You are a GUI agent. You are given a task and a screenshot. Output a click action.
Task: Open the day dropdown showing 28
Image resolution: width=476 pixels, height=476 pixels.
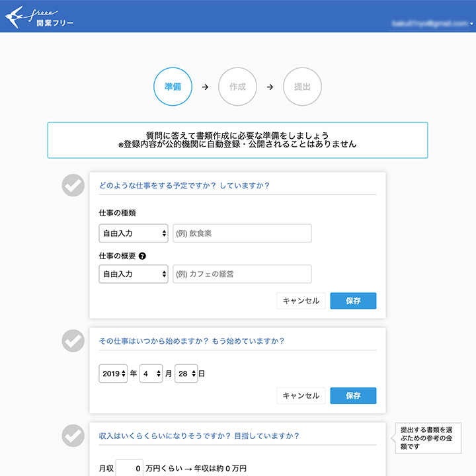[186, 374]
